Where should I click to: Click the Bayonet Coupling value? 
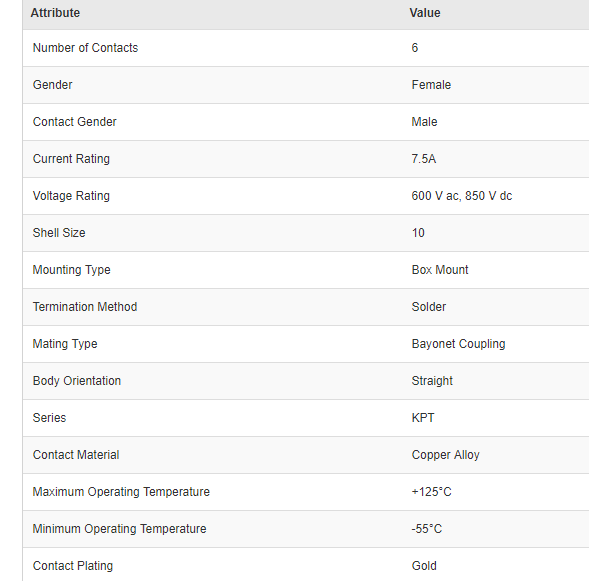(458, 344)
